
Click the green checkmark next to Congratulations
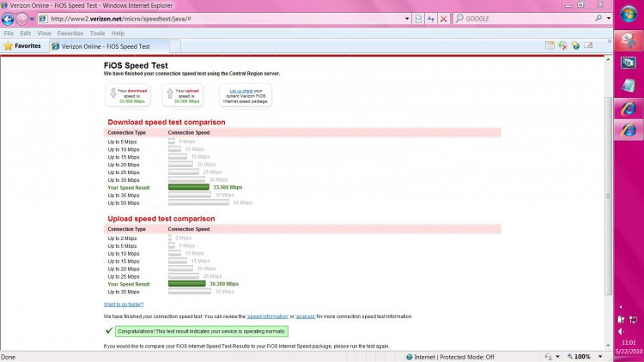tap(109, 330)
